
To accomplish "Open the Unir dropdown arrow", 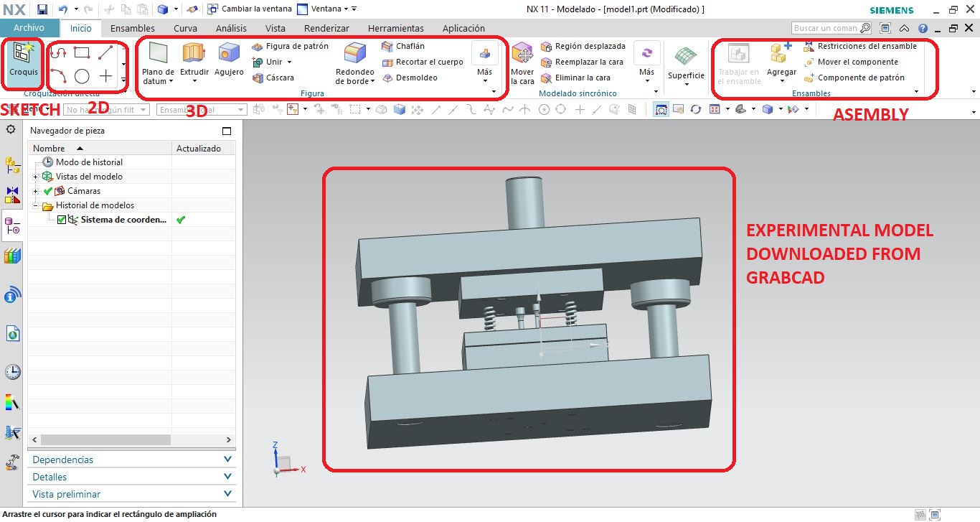I will [x=289, y=62].
